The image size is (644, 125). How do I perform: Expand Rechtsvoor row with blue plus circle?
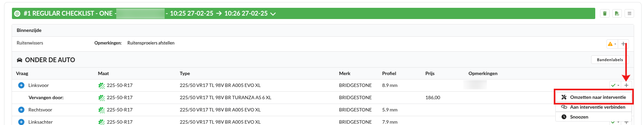point(21,110)
